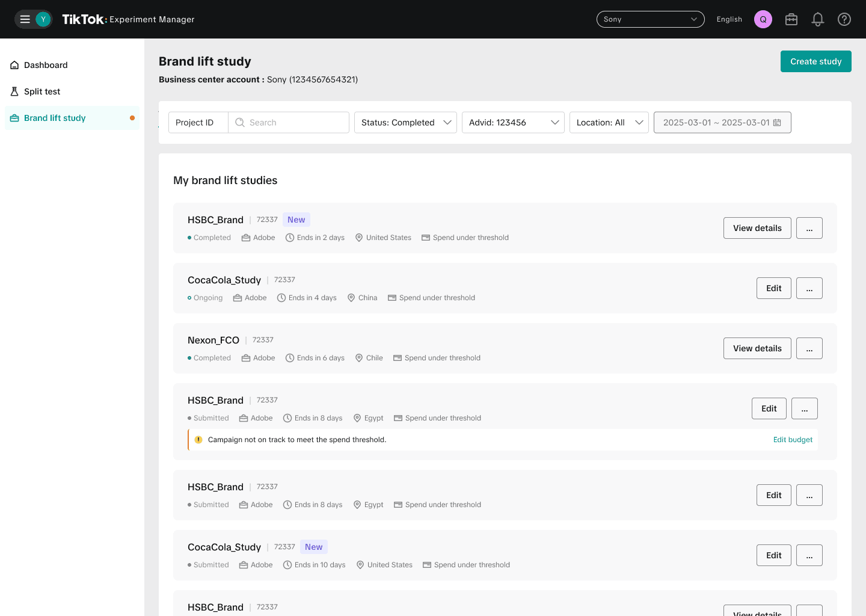
Task: Open more options for Nexon_FCO
Action: click(x=809, y=348)
